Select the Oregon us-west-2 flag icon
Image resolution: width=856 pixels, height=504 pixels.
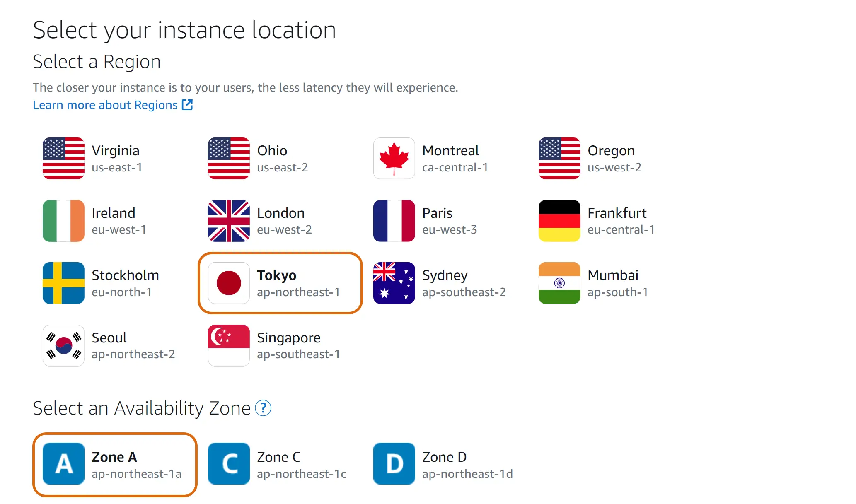tap(559, 158)
